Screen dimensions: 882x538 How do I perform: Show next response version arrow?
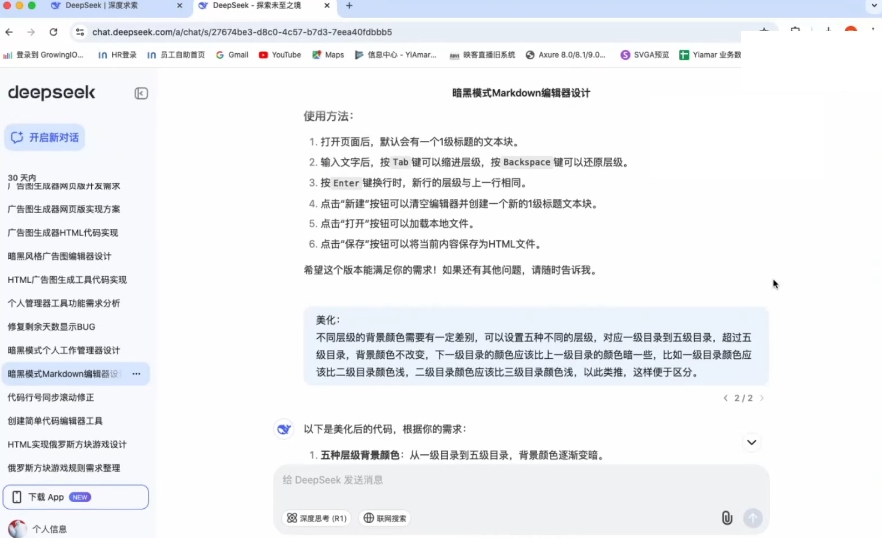[761, 398]
